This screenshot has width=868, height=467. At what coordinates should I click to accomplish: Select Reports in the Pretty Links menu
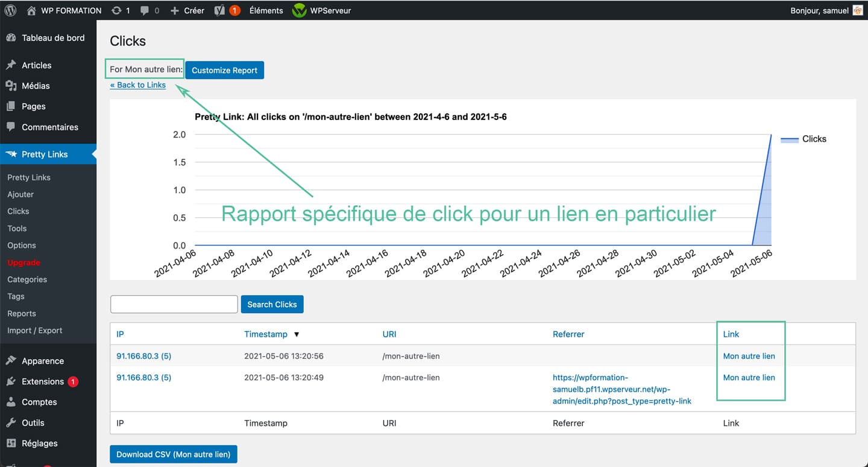[21, 313]
